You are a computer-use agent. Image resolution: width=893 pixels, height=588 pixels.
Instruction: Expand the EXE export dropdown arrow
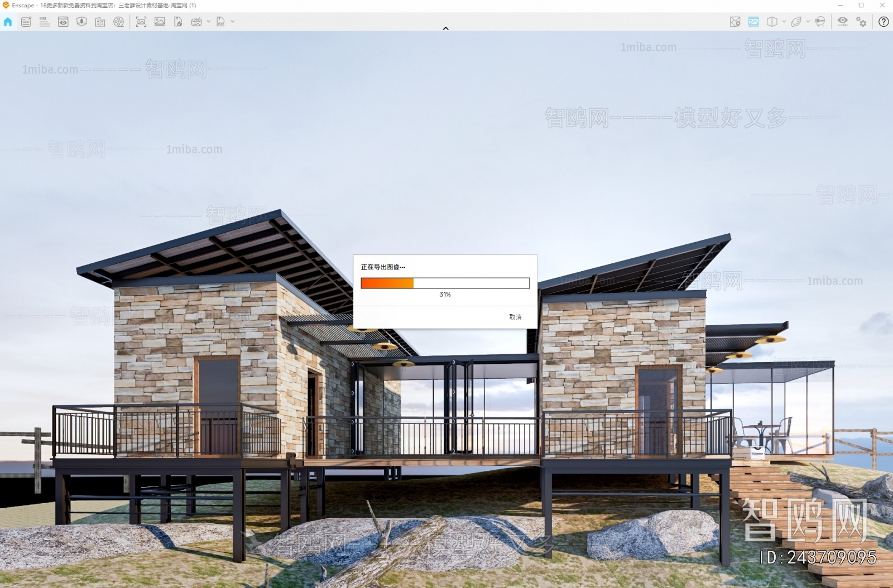click(x=233, y=22)
